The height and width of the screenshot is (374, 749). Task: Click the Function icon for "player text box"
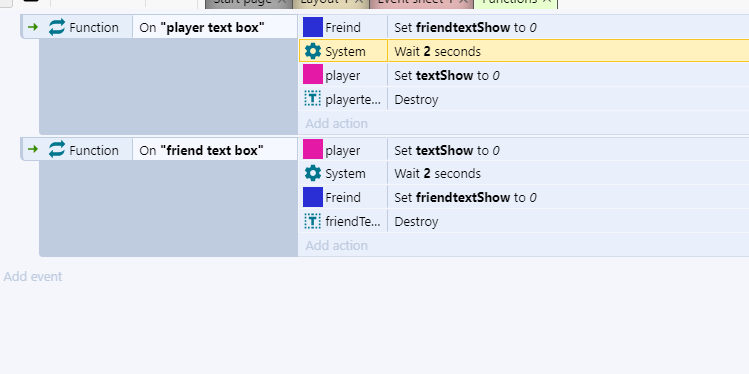56,27
